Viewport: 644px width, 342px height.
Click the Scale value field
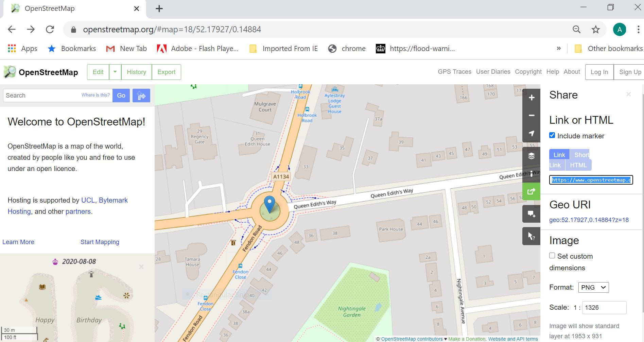pos(604,308)
